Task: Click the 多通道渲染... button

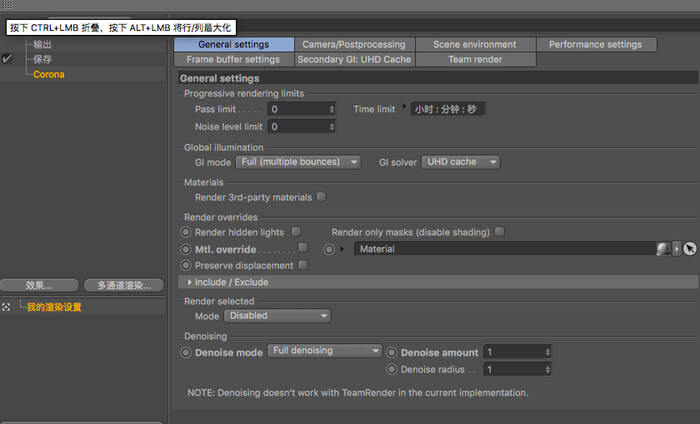Action: pos(124,285)
